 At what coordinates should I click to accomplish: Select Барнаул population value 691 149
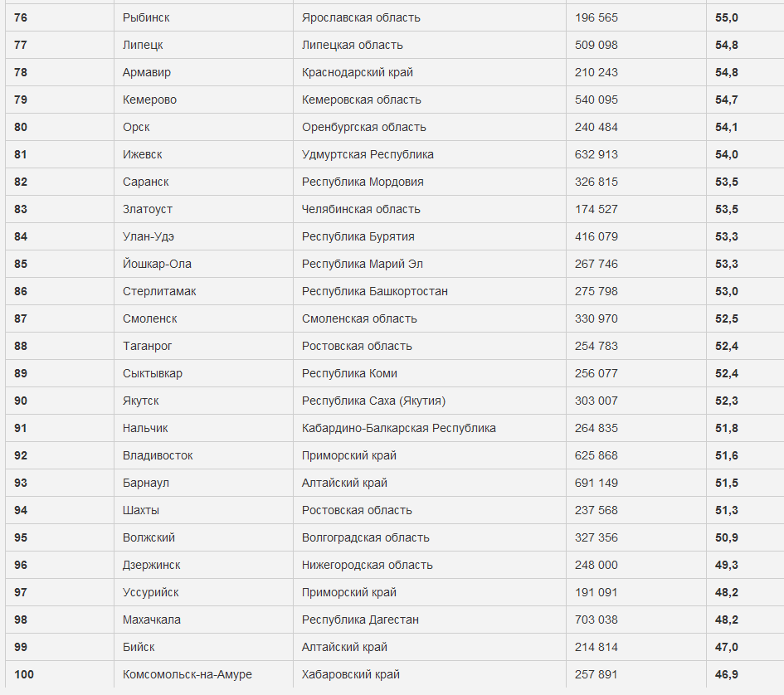pyautogui.click(x=596, y=483)
